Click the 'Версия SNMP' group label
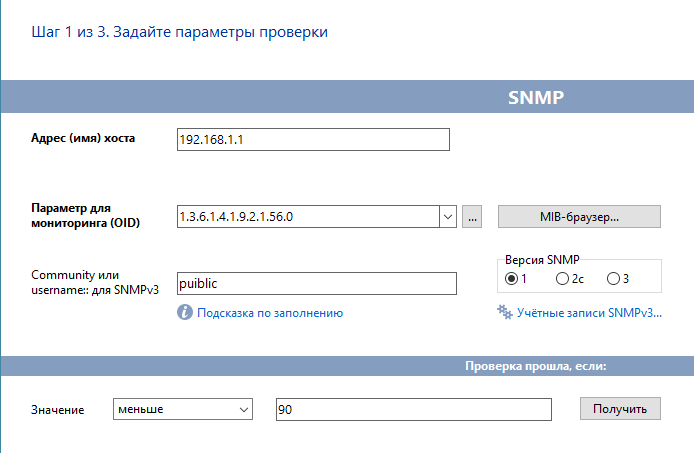 pos(542,259)
